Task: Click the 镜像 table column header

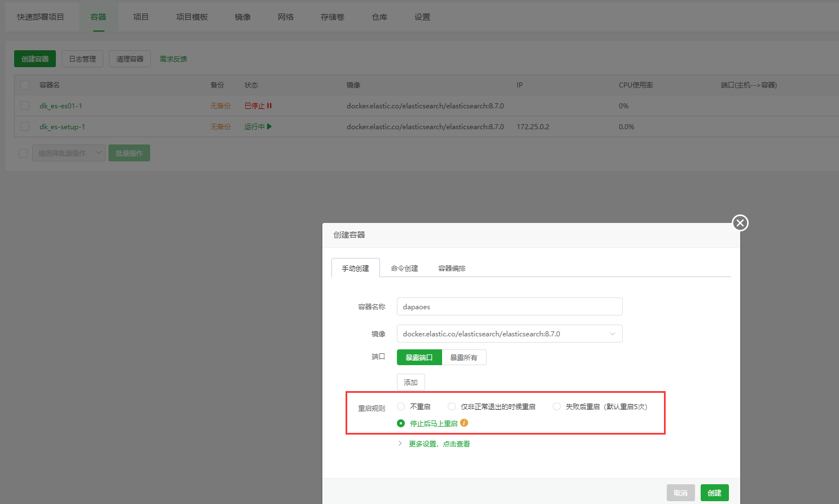Action: point(353,85)
